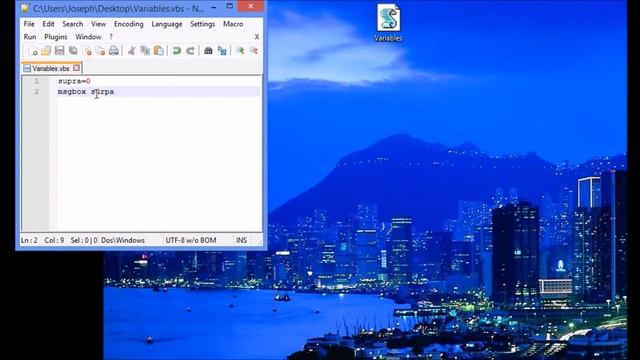The width and height of the screenshot is (640, 360).
Task: Open the Run menu
Action: [x=30, y=37]
